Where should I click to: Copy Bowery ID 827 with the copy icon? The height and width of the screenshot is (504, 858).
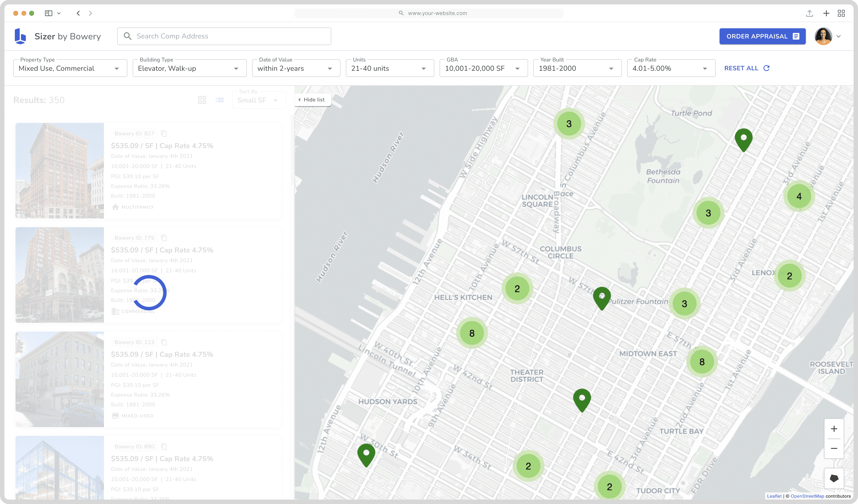164,133
